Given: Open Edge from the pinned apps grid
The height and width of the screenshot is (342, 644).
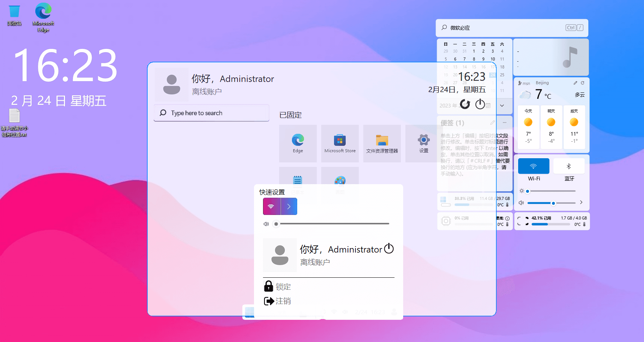Looking at the screenshot, I should point(298,143).
